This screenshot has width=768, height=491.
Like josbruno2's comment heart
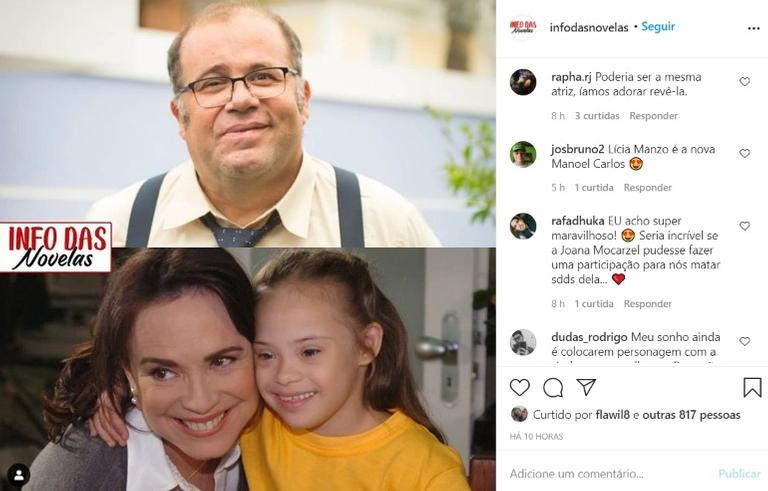tap(744, 153)
